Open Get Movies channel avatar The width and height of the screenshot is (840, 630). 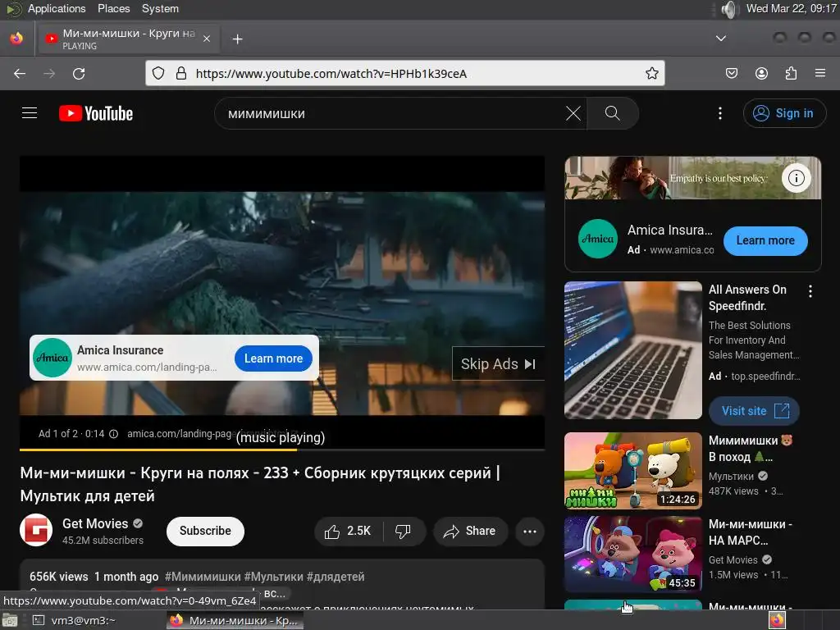click(x=36, y=531)
